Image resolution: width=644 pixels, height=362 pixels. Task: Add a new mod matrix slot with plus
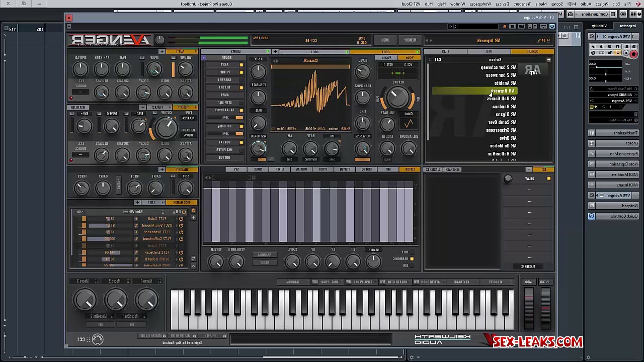[x=193, y=218]
